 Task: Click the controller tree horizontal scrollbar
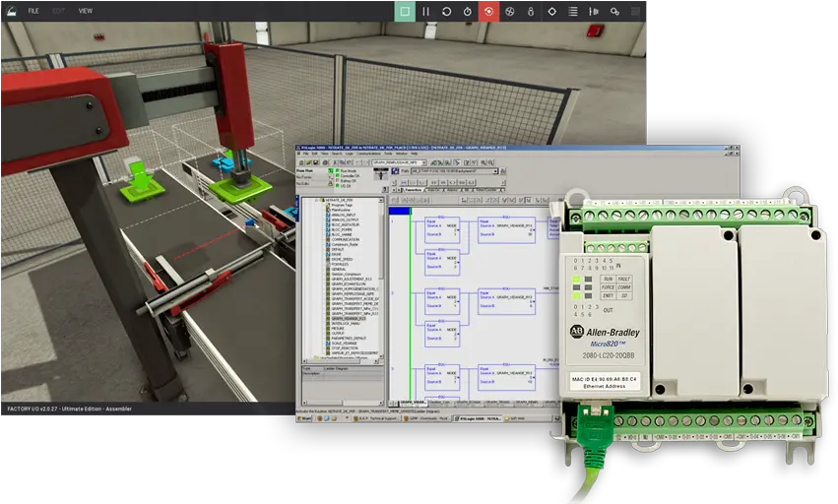click(x=343, y=361)
